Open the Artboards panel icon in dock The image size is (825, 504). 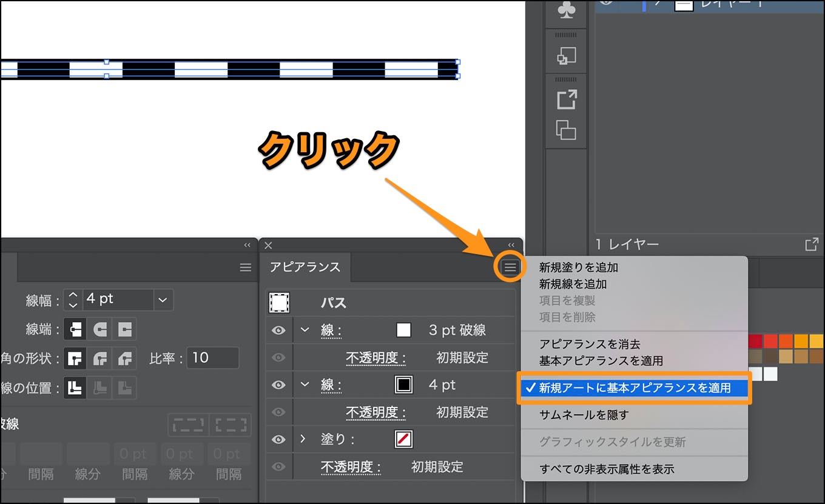(x=566, y=130)
